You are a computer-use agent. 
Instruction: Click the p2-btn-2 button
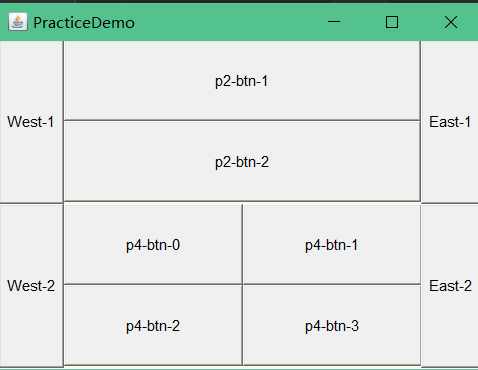[x=242, y=162]
